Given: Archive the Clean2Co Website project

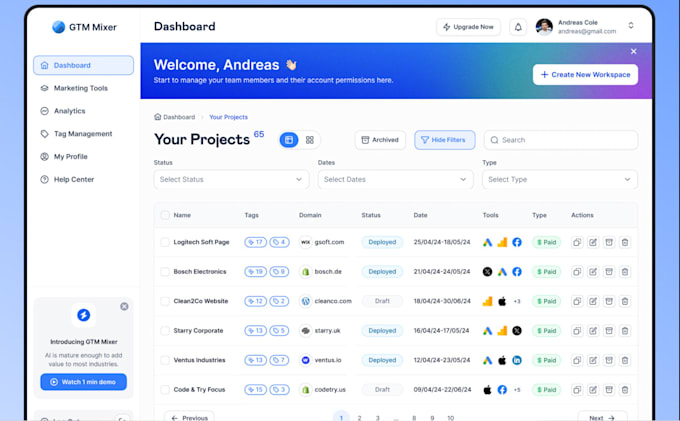Looking at the screenshot, I should tap(609, 301).
